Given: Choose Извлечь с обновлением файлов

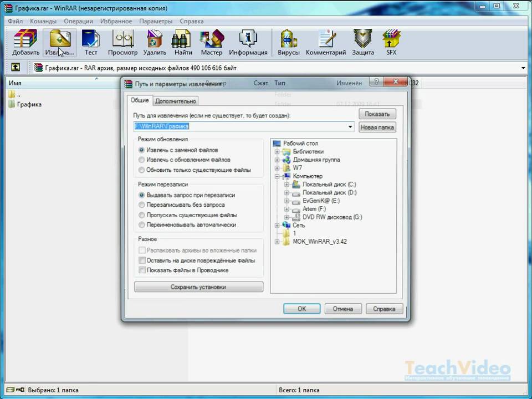Looking at the screenshot, I should 141,160.
